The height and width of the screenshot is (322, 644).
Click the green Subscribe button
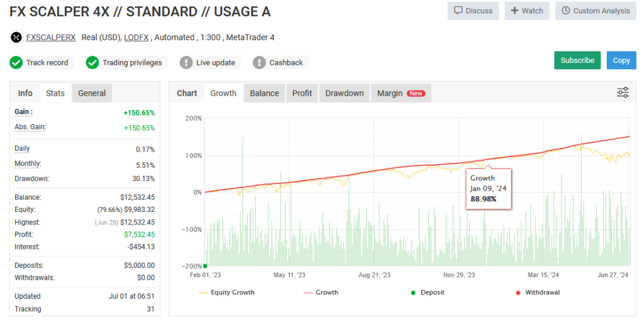click(577, 60)
